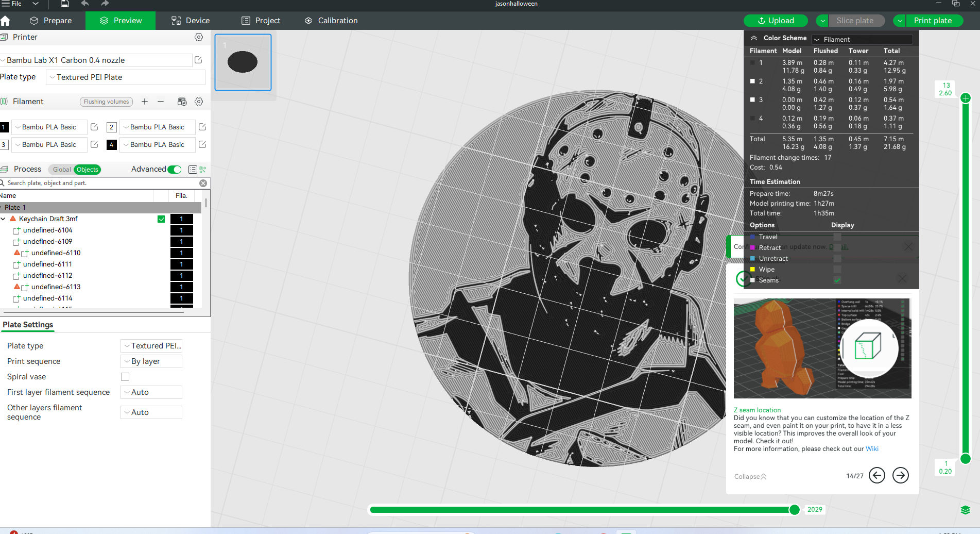Go to next tip arrow
980x534 pixels.
[901, 475]
